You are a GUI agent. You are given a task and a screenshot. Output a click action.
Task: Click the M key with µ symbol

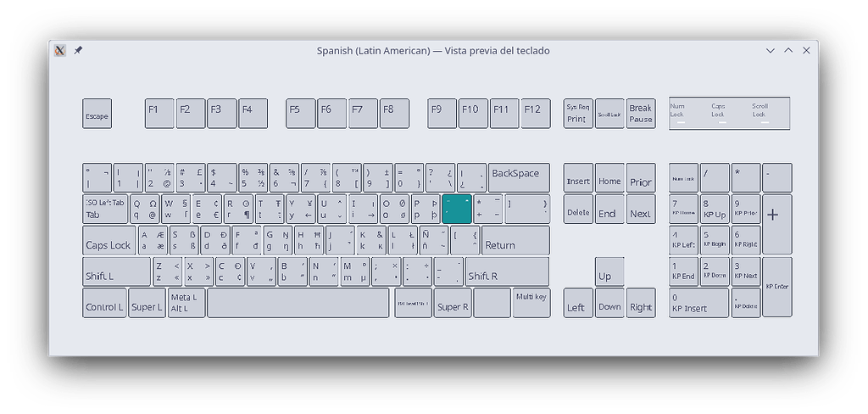point(355,271)
